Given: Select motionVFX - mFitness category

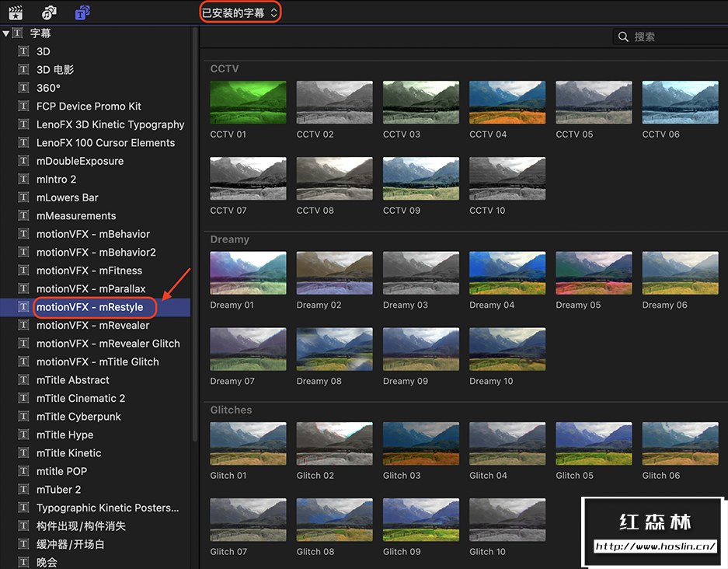Looking at the screenshot, I should click(89, 271).
